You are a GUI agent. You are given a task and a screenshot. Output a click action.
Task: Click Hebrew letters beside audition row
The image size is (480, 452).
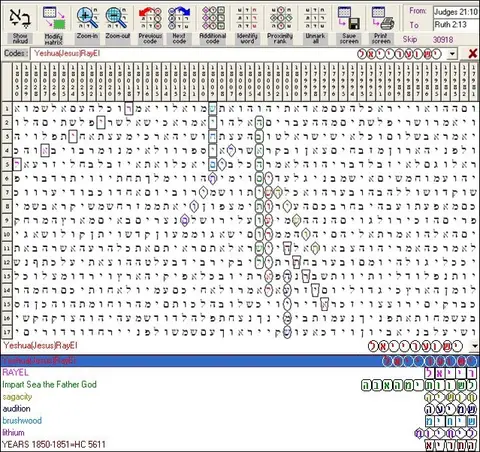451,409
